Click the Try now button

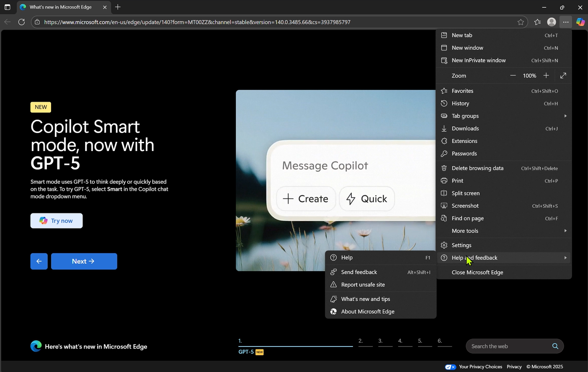point(57,221)
